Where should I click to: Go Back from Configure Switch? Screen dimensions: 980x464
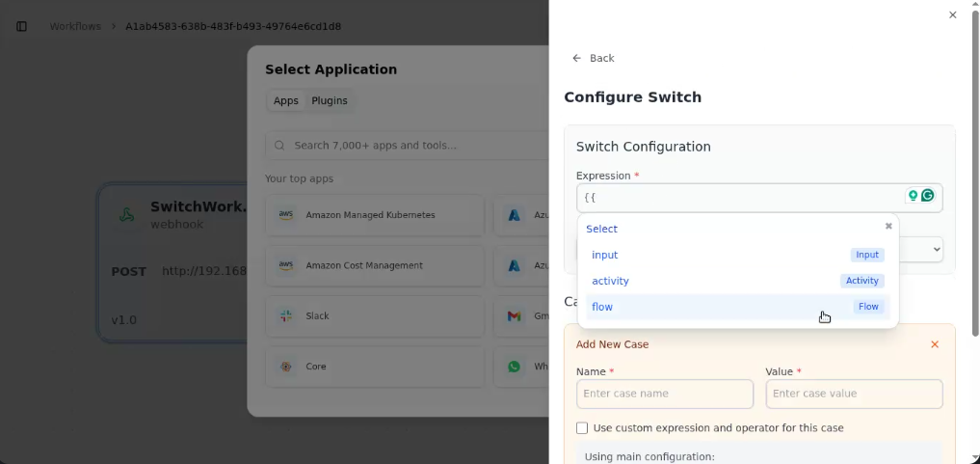pyautogui.click(x=594, y=58)
